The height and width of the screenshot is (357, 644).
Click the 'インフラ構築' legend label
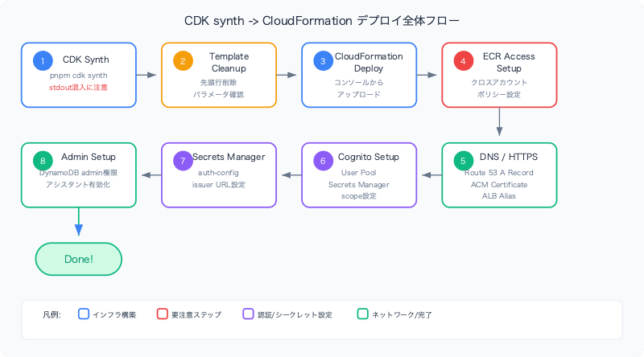pos(114,314)
